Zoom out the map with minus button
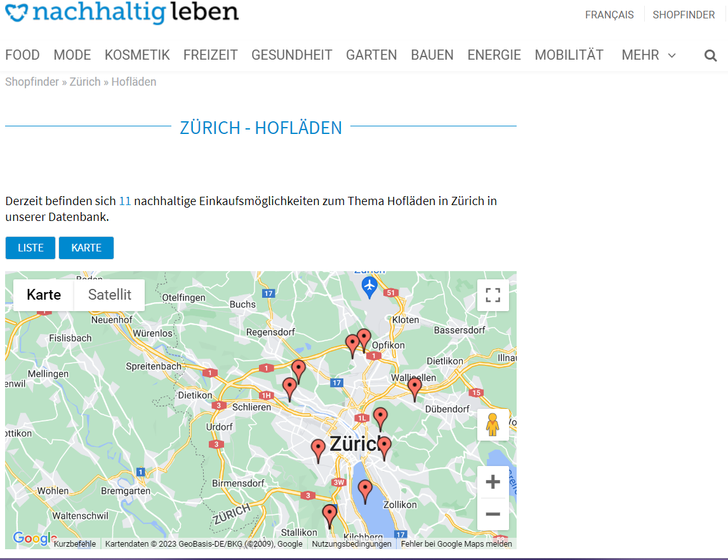Image resolution: width=728 pixels, height=560 pixels. [x=493, y=514]
